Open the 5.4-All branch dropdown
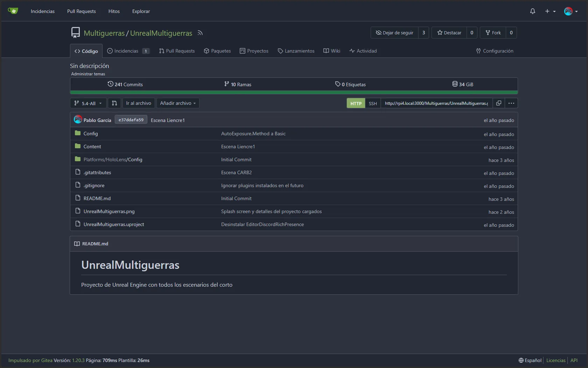The image size is (588, 368). coord(88,103)
